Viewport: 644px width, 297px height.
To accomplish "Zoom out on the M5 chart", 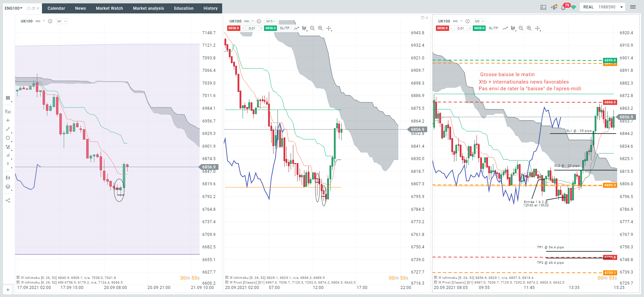I will (521, 28).
